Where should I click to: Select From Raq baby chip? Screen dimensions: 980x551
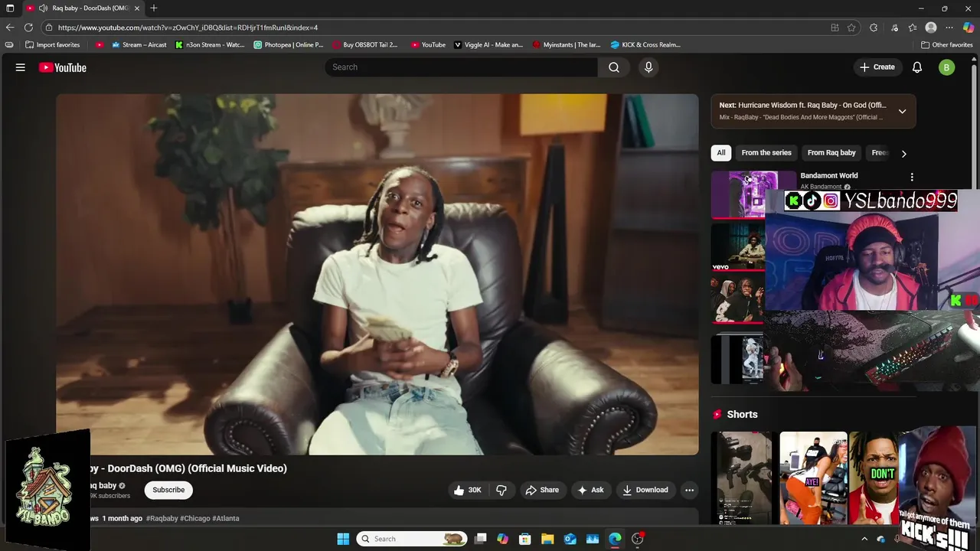(x=831, y=152)
